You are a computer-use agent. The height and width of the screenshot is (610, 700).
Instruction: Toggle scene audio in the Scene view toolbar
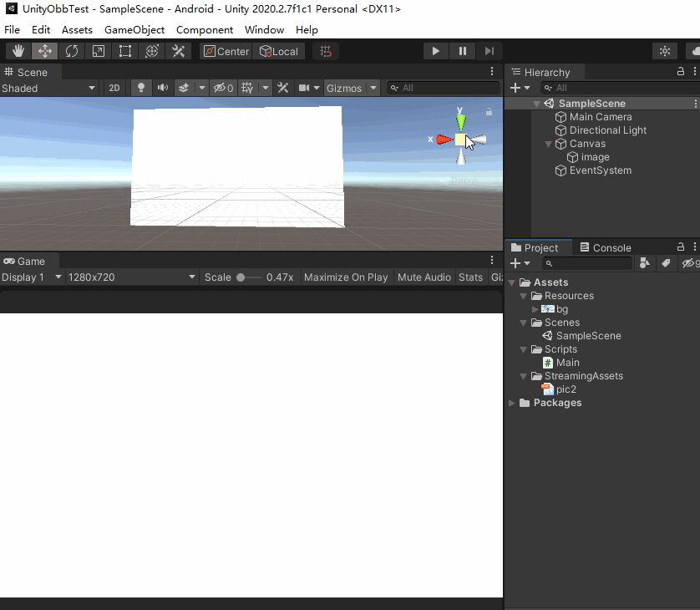tap(162, 88)
